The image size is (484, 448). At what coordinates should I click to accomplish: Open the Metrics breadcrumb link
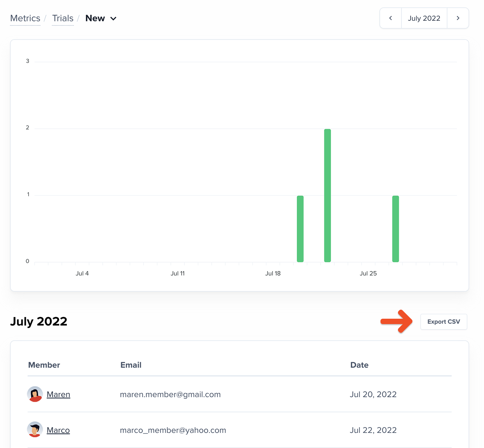point(25,18)
